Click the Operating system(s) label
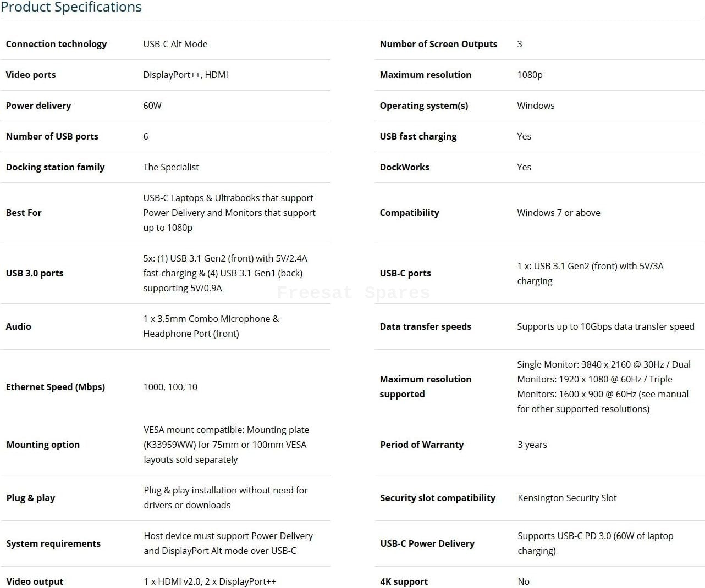 [424, 106]
